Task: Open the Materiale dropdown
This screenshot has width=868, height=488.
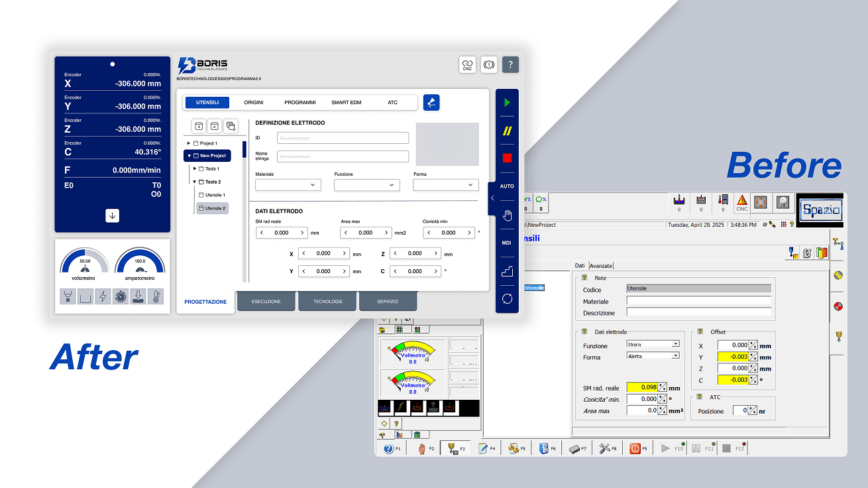Action: [x=288, y=186]
